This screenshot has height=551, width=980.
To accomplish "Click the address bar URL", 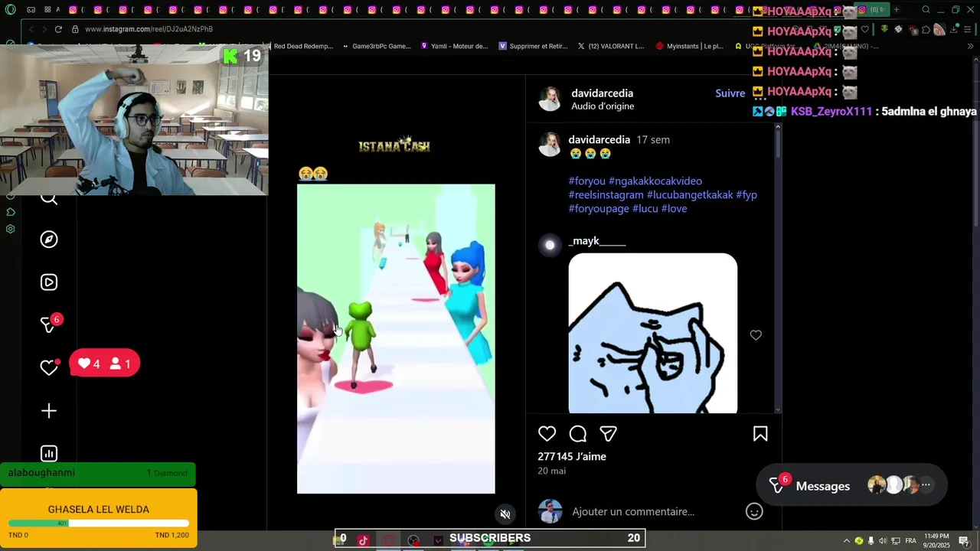I will click(149, 29).
